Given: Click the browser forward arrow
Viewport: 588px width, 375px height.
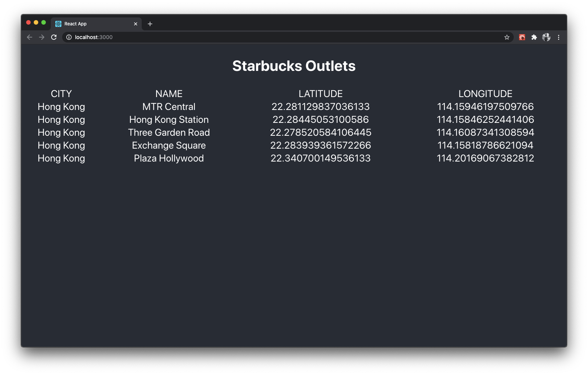Looking at the screenshot, I should point(42,37).
